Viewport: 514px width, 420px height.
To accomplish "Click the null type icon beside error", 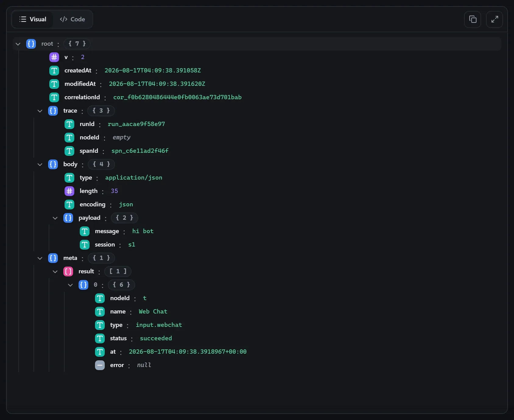I will click(x=100, y=365).
